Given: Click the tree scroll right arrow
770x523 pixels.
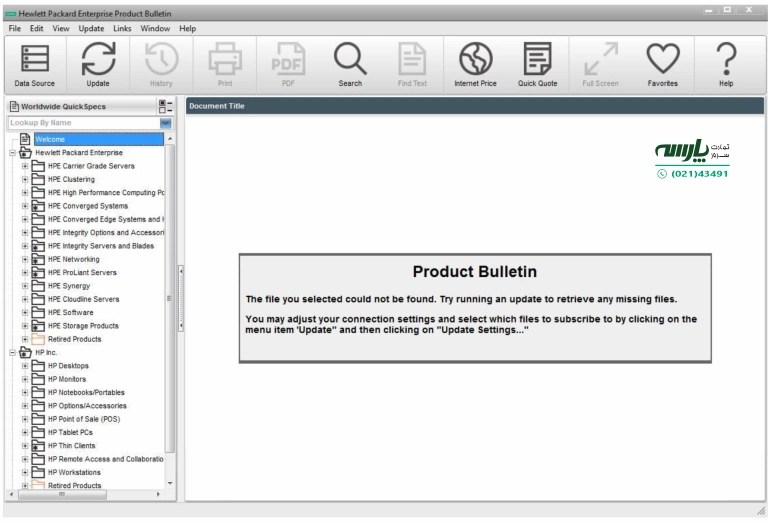Looking at the screenshot, I should [x=158, y=495].
